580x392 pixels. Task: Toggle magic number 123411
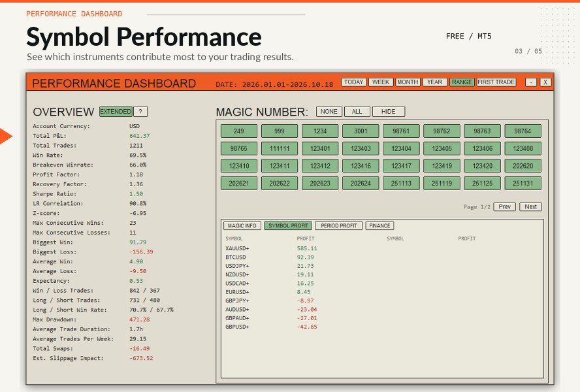tap(280, 166)
